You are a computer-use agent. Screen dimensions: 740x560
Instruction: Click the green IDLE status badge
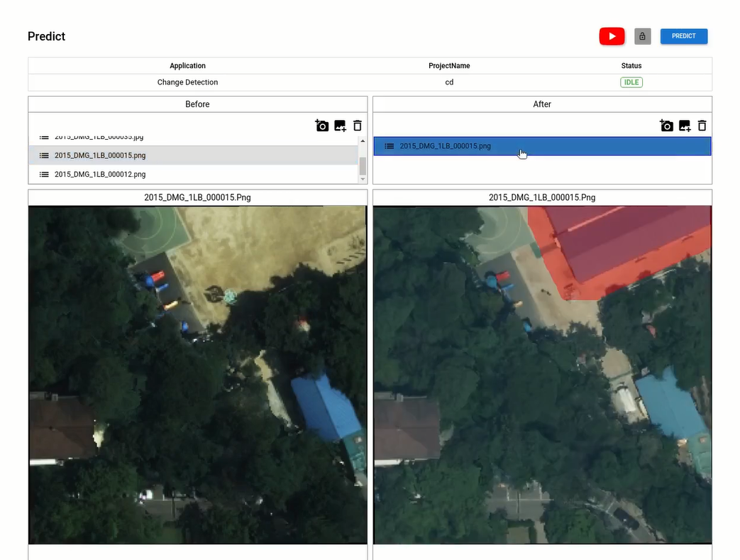click(x=631, y=82)
